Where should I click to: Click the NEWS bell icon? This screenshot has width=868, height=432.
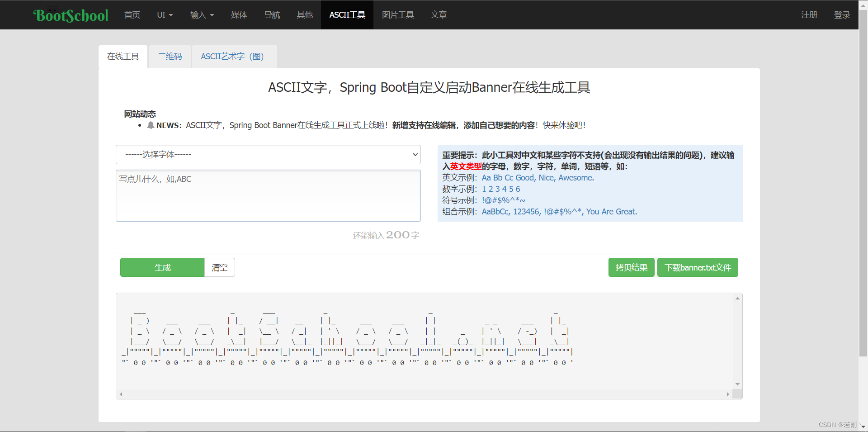click(x=151, y=125)
